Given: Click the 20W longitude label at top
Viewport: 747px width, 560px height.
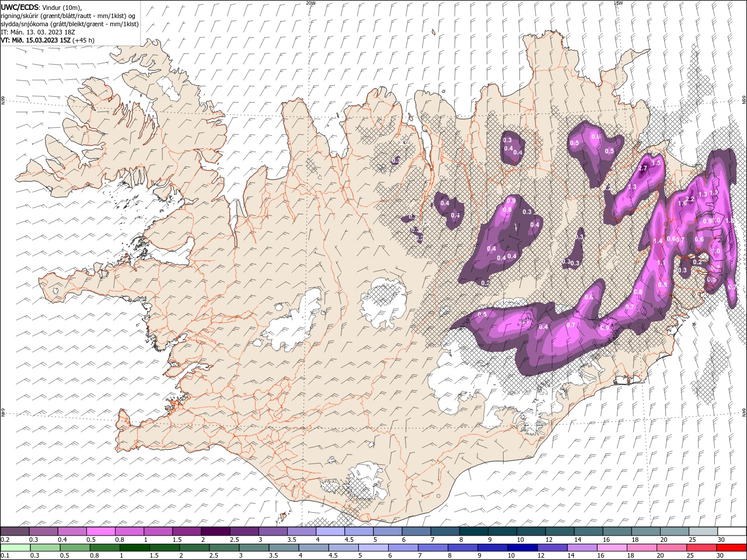Looking at the screenshot, I should click(x=310, y=3).
